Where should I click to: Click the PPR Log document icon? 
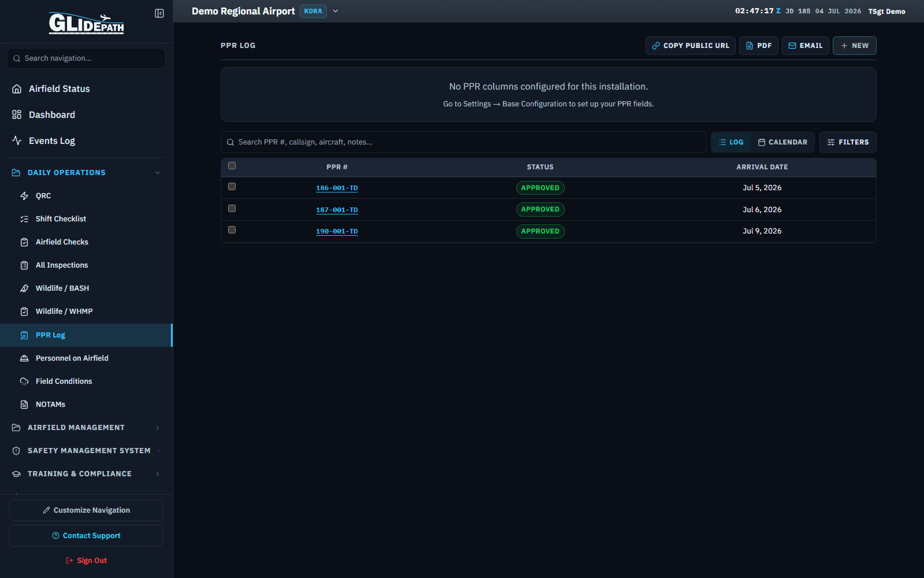pos(24,335)
